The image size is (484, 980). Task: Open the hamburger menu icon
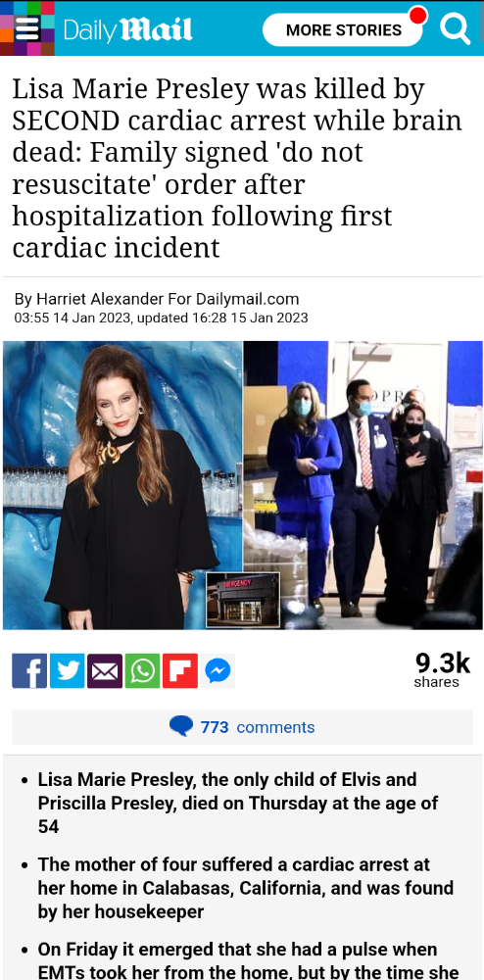point(27,28)
